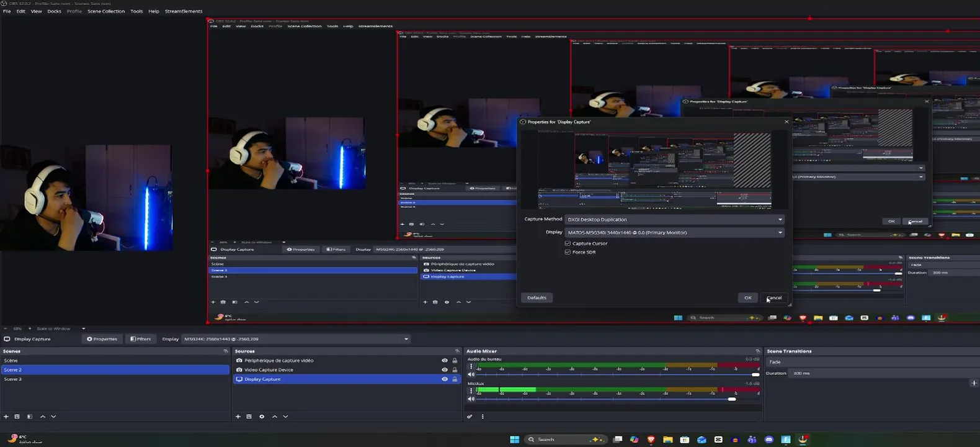The image size is (980, 447).
Task: Open scene filters icon in the main Scenes dock toolbar
Action: (x=29, y=417)
